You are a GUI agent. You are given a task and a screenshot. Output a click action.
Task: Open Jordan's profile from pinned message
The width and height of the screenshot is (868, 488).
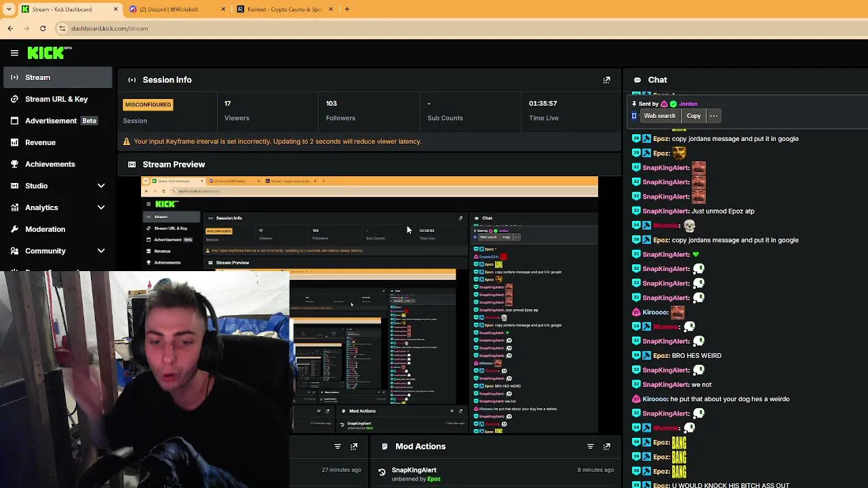click(688, 104)
